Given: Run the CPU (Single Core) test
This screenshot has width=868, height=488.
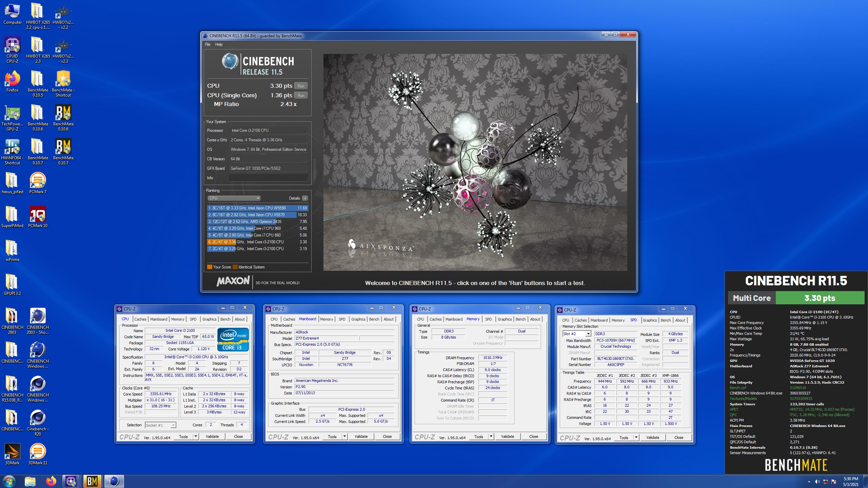Looking at the screenshot, I should [x=301, y=96].
